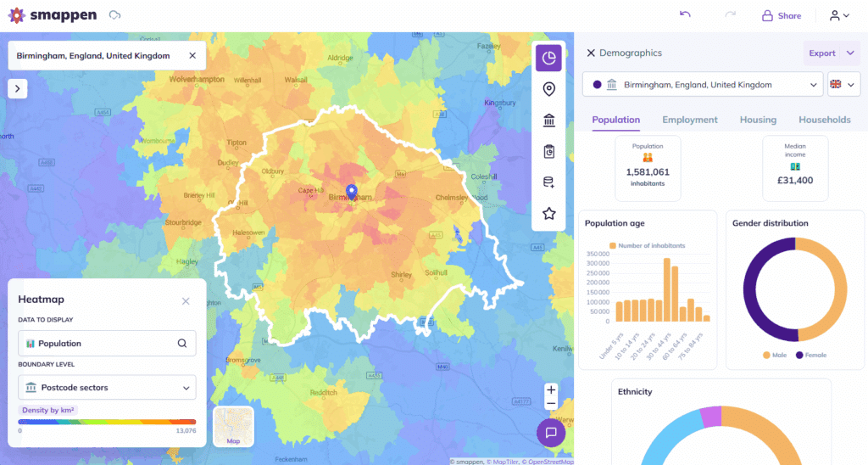Open the points of interest building icon
868x465 pixels.
pos(548,120)
